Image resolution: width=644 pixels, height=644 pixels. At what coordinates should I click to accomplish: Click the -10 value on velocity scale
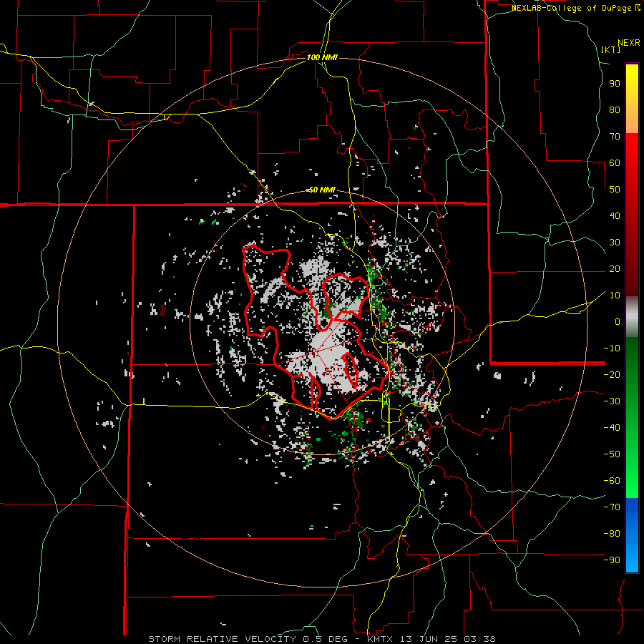pos(612,348)
